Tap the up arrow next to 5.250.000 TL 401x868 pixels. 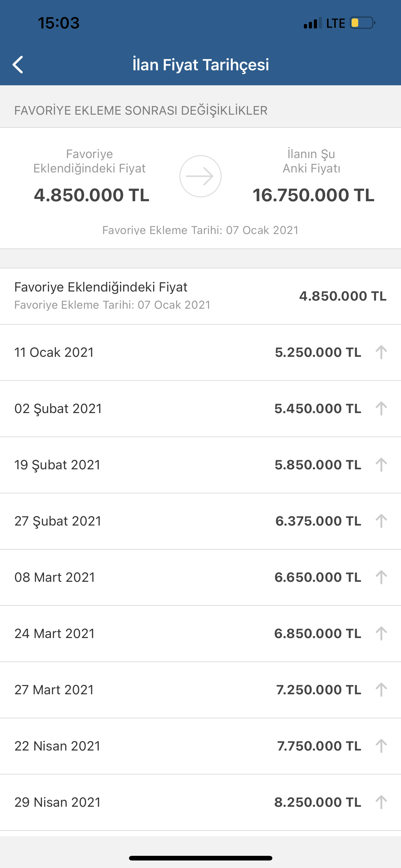tap(381, 352)
